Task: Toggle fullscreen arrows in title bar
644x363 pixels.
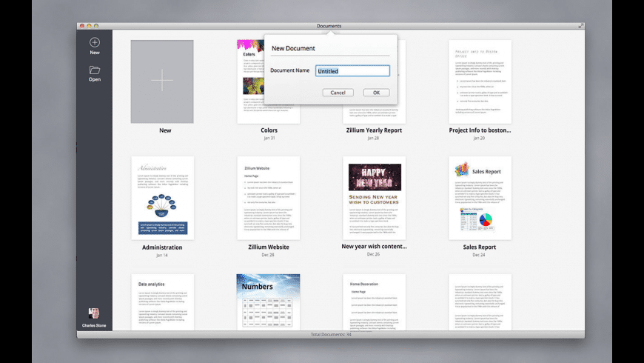Action: pyautogui.click(x=581, y=26)
